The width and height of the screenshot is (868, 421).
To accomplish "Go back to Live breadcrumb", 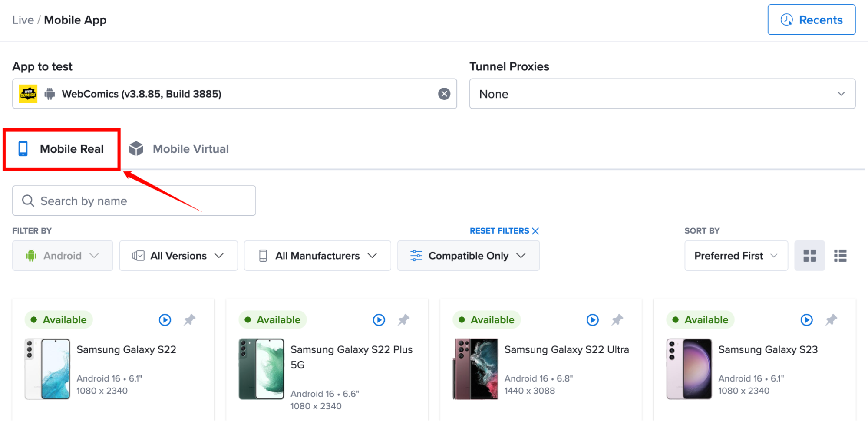I will point(23,20).
